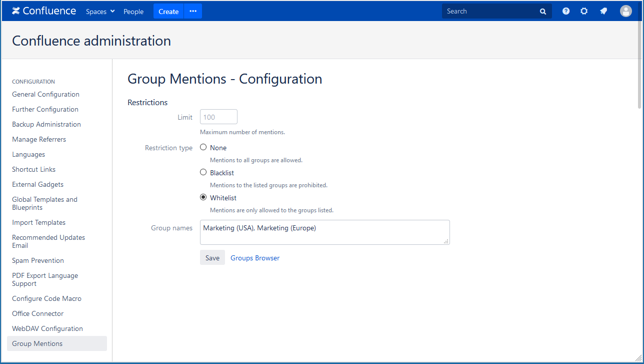Click the search magnifier icon
The height and width of the screenshot is (364, 644).
point(543,12)
